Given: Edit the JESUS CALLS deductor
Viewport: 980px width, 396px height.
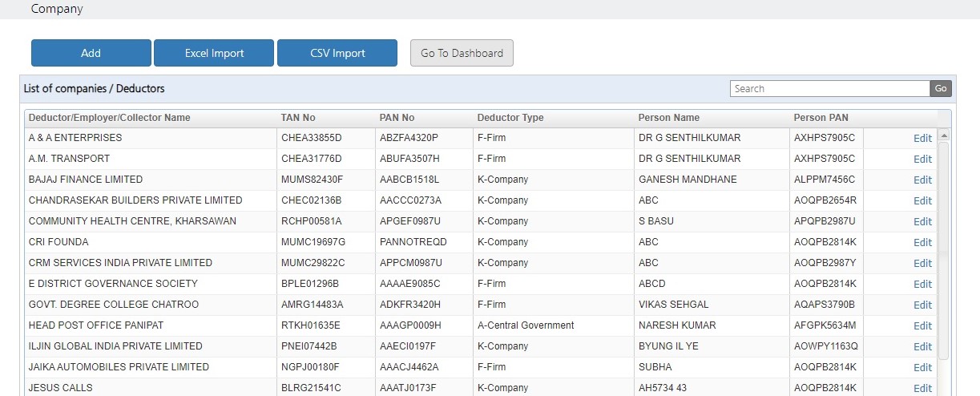Looking at the screenshot, I should (x=922, y=388).
